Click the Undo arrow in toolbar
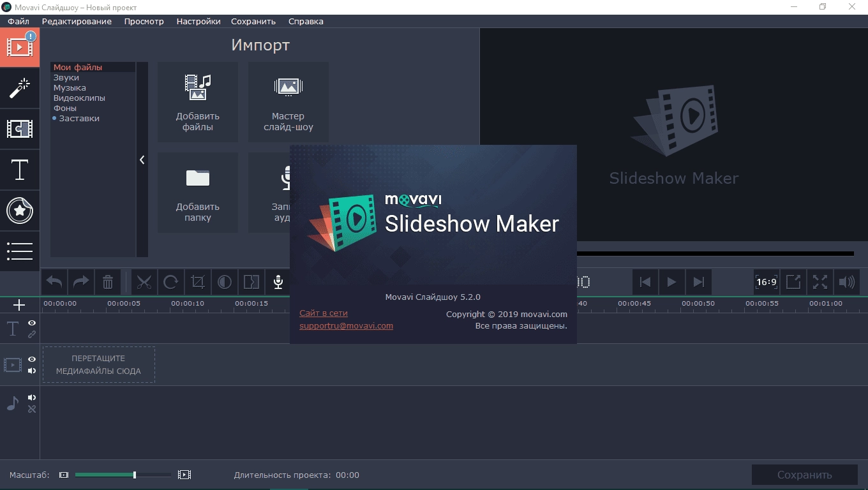868x490 pixels. coord(55,282)
